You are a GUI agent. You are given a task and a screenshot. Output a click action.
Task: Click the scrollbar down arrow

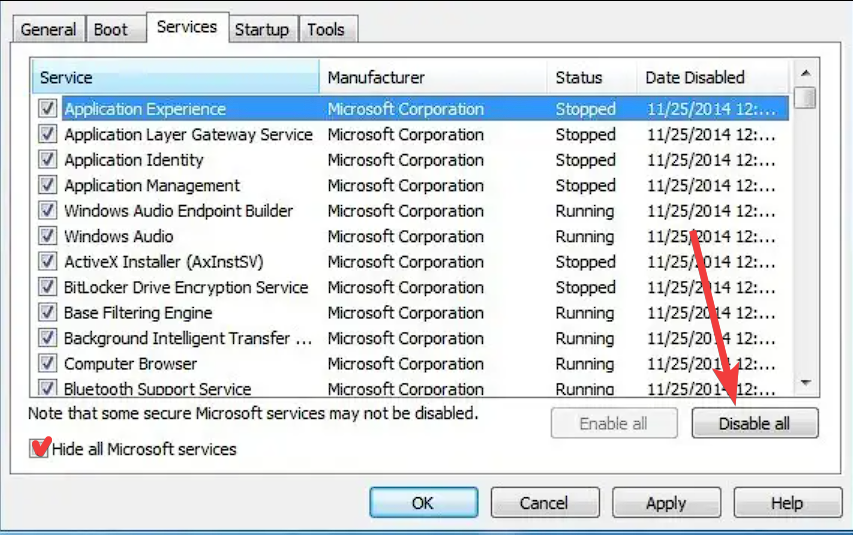tap(805, 383)
